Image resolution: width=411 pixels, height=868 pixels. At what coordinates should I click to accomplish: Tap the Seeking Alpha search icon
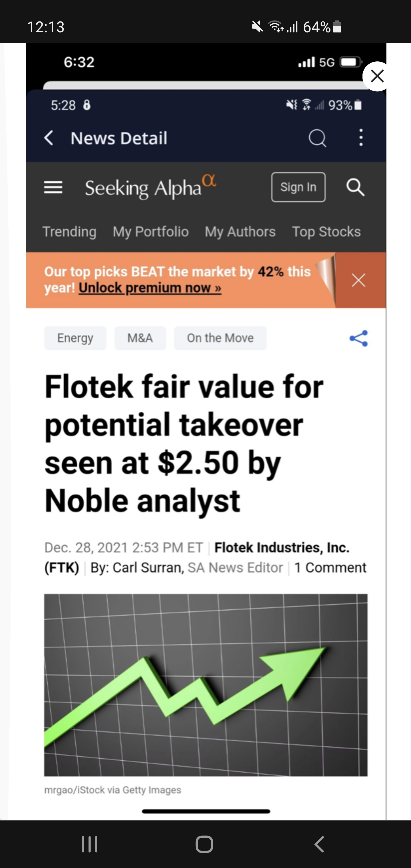[x=355, y=187]
